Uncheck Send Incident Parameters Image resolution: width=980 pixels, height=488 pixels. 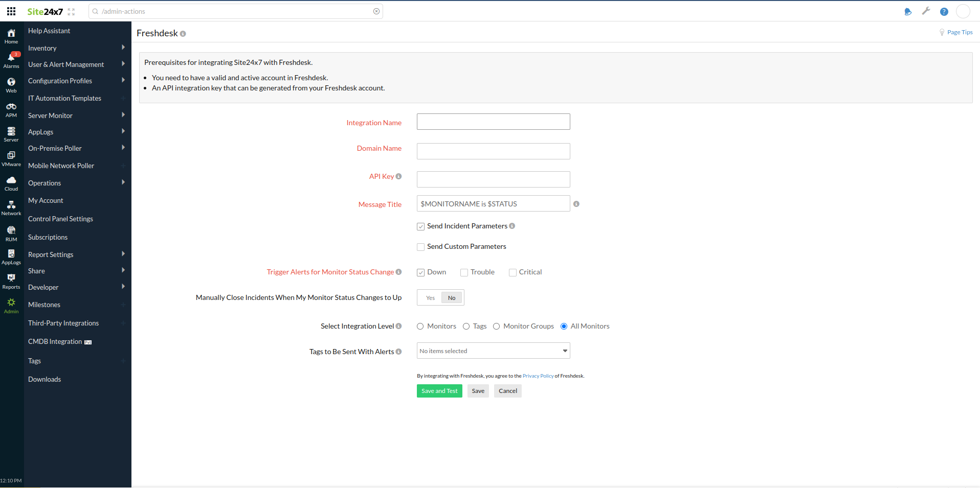(x=420, y=226)
